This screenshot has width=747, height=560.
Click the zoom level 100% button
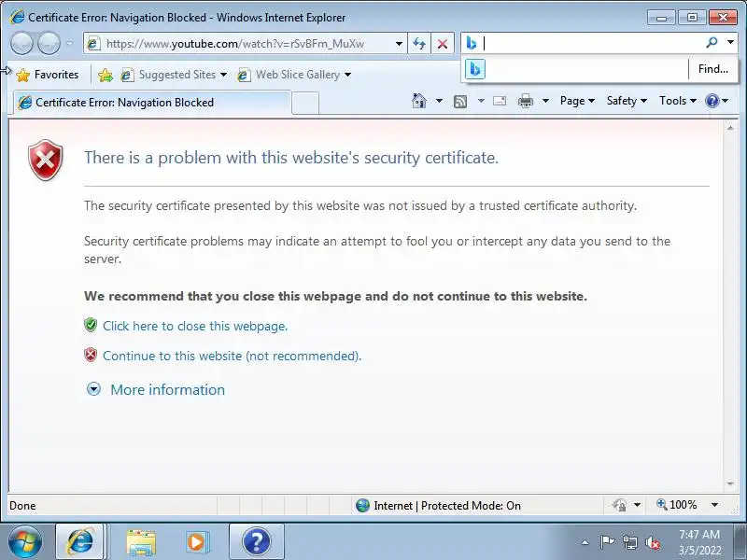pos(676,505)
